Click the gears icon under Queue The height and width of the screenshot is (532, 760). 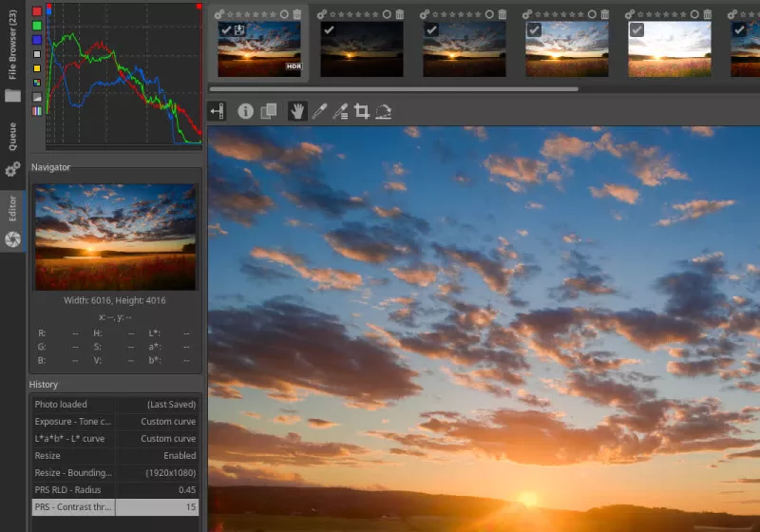[x=12, y=169]
